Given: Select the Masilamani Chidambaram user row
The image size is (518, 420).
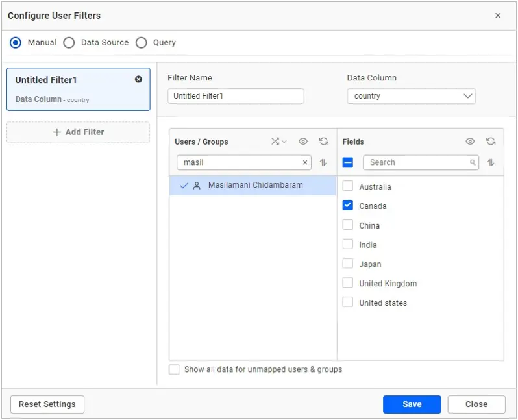Looking at the screenshot, I should pyautogui.click(x=253, y=186).
